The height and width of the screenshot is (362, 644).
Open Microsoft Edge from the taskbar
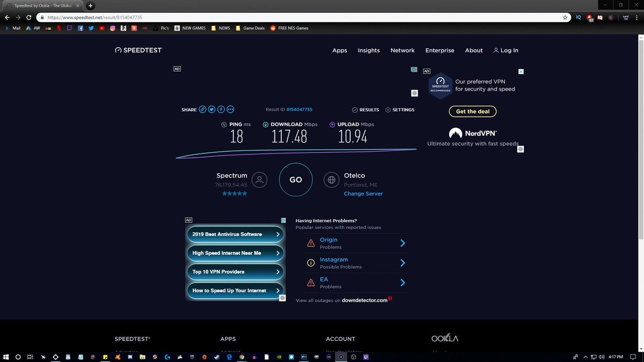[x=229, y=356]
